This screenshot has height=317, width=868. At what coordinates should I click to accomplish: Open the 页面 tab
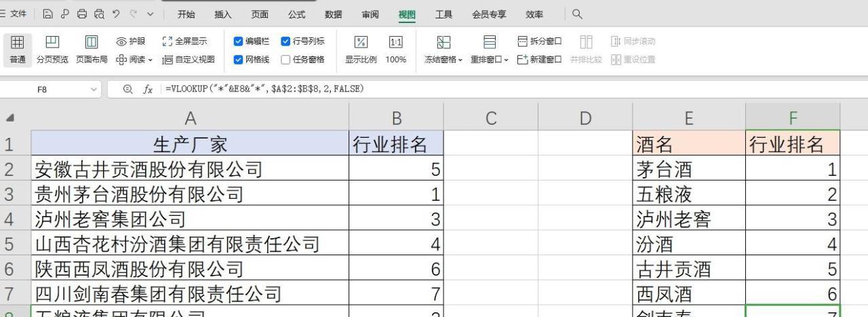click(260, 14)
